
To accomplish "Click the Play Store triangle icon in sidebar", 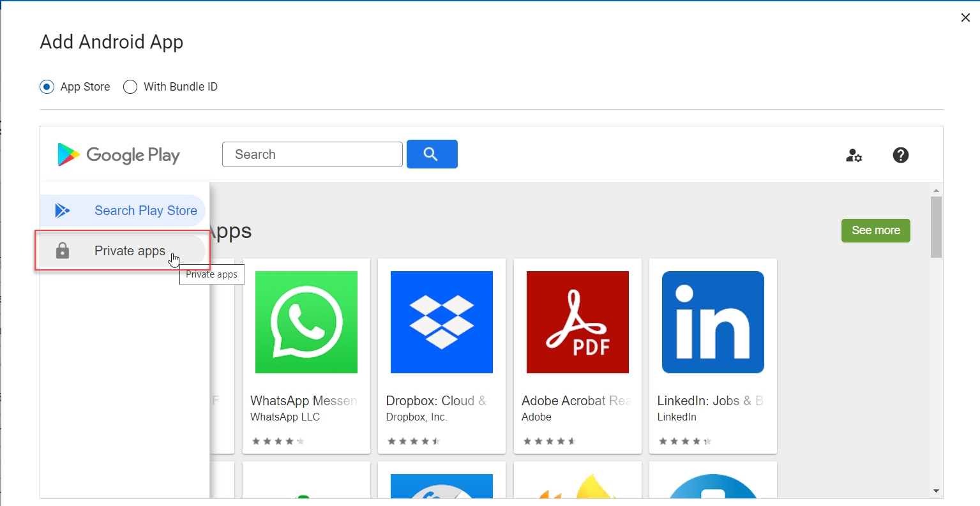I will 63,210.
